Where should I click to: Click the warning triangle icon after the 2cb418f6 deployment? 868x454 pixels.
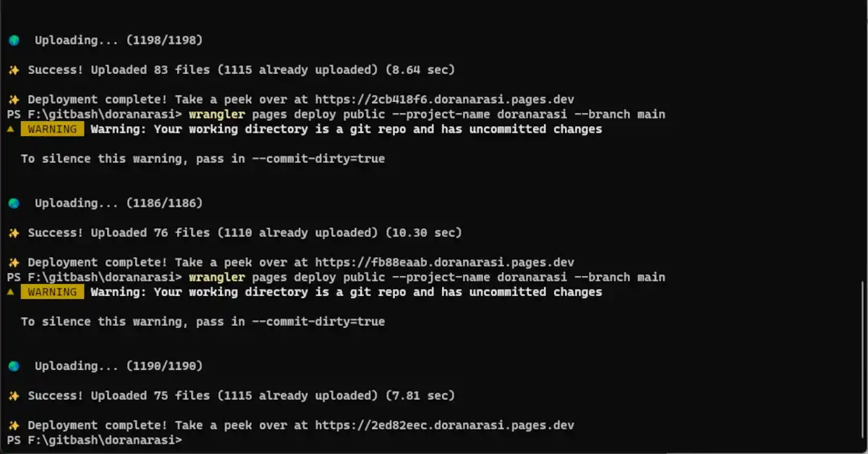pos(10,130)
